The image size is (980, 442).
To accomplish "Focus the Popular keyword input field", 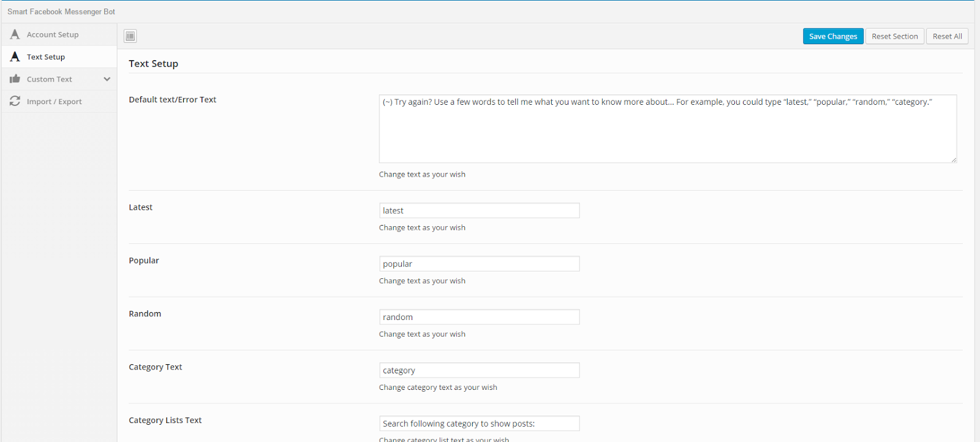I will 479,264.
